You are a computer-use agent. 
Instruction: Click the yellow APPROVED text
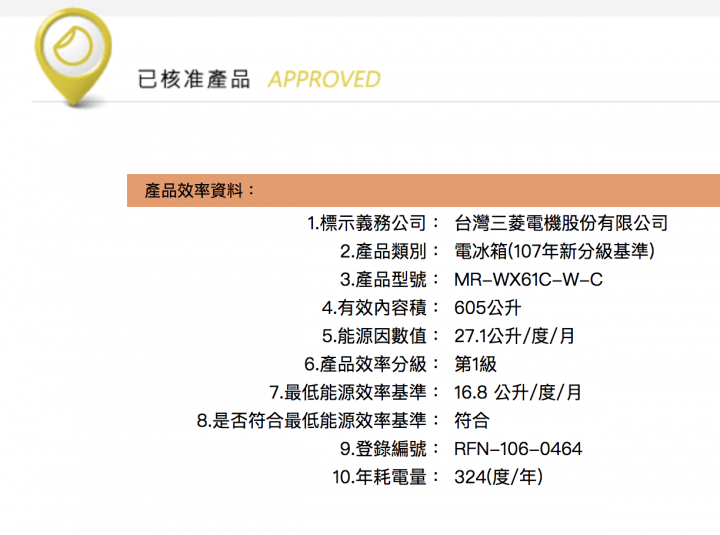(x=324, y=79)
